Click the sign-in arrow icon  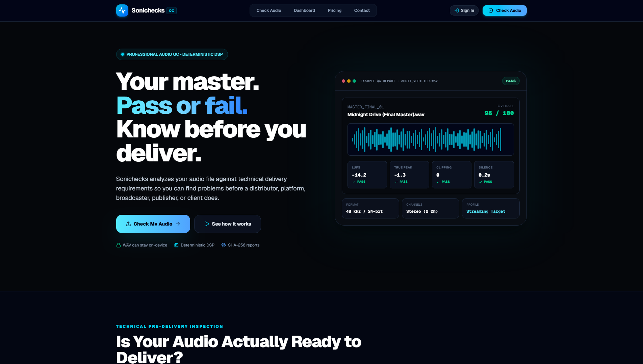click(457, 10)
